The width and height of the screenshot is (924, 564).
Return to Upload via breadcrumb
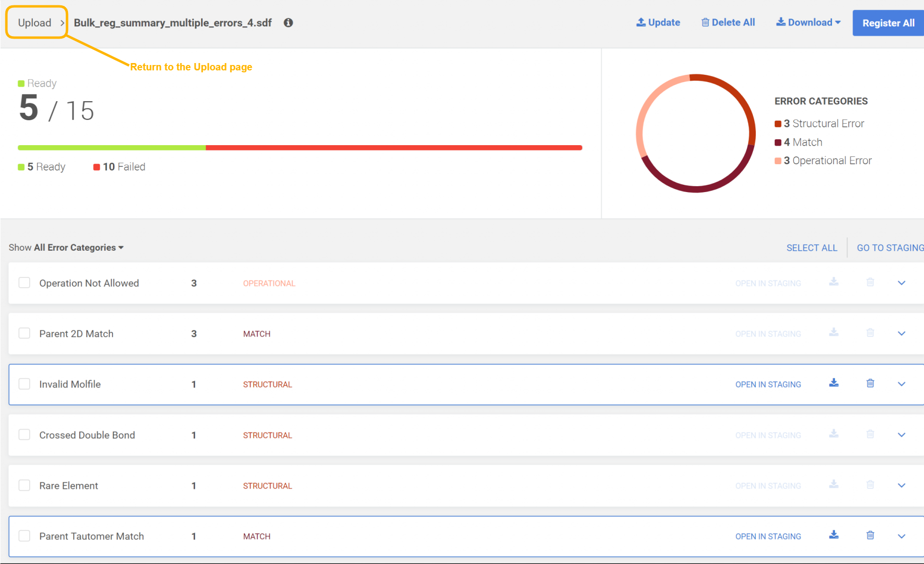pos(35,22)
